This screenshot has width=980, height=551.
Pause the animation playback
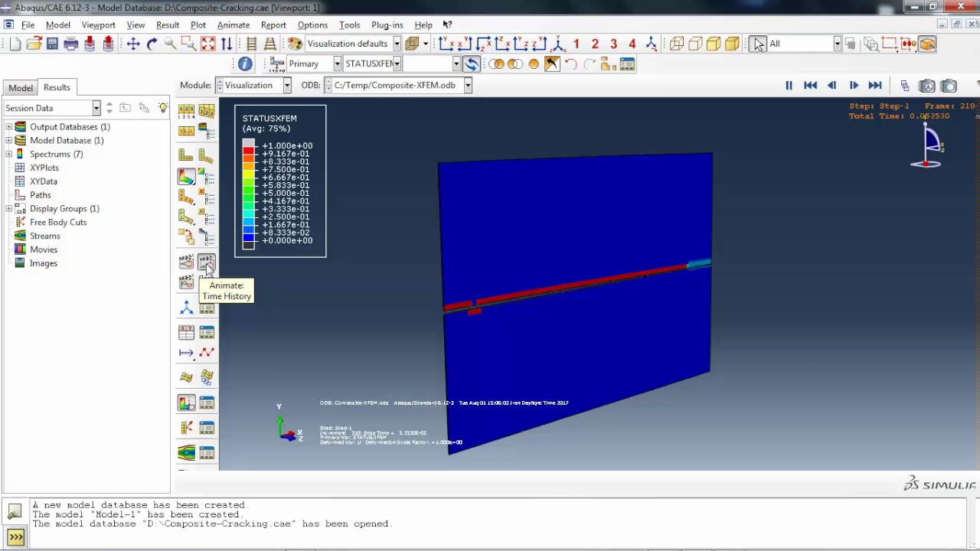789,86
